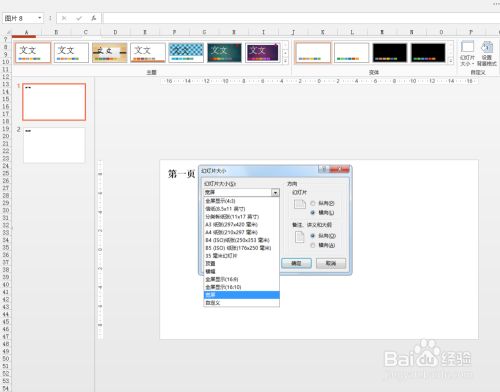Choose 全屏显示(4:3) from the size list

coord(241,201)
